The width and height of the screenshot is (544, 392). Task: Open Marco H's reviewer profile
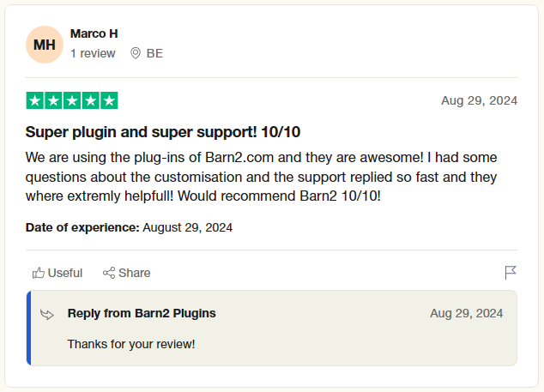94,33
